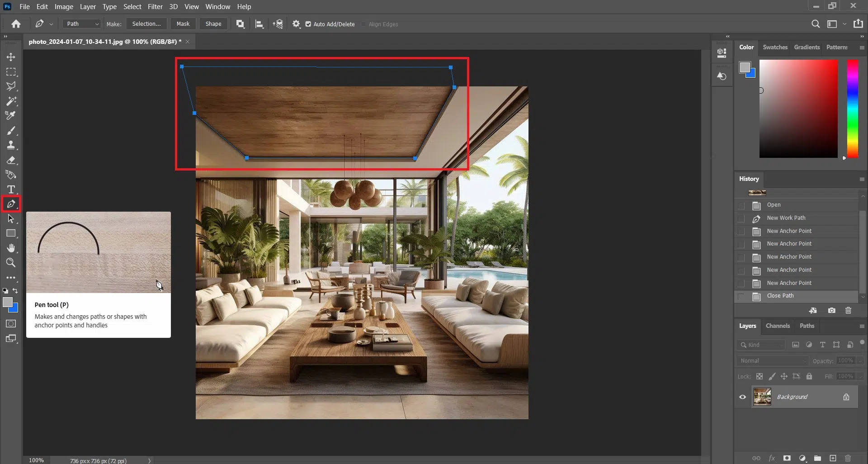Open the Normal blend mode dropdown
Screen dimensions: 868x464
click(772, 361)
